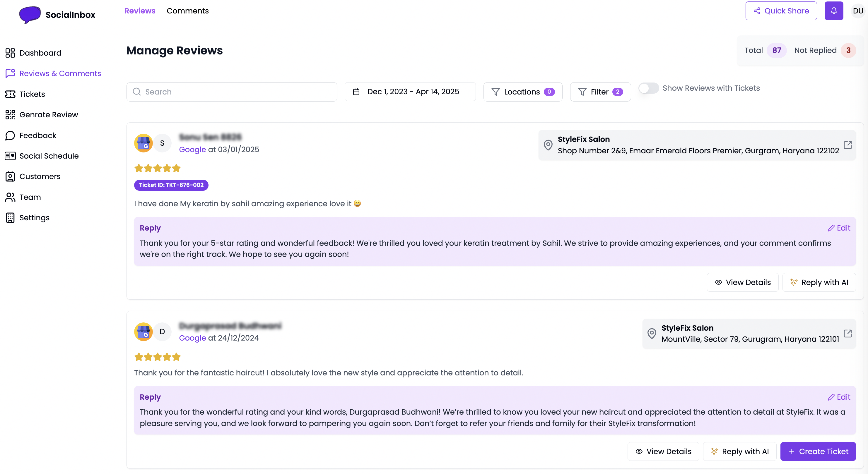Open external link for Emaar Emerald location

click(848, 145)
